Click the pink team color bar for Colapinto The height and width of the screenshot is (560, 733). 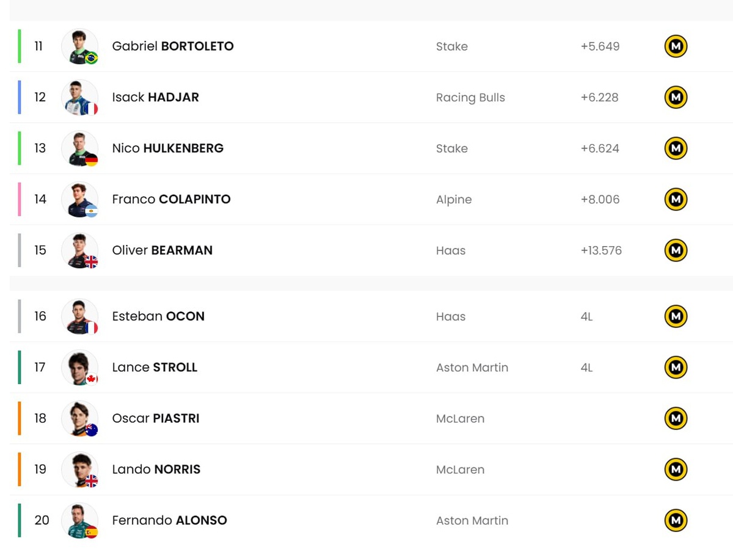(20, 199)
